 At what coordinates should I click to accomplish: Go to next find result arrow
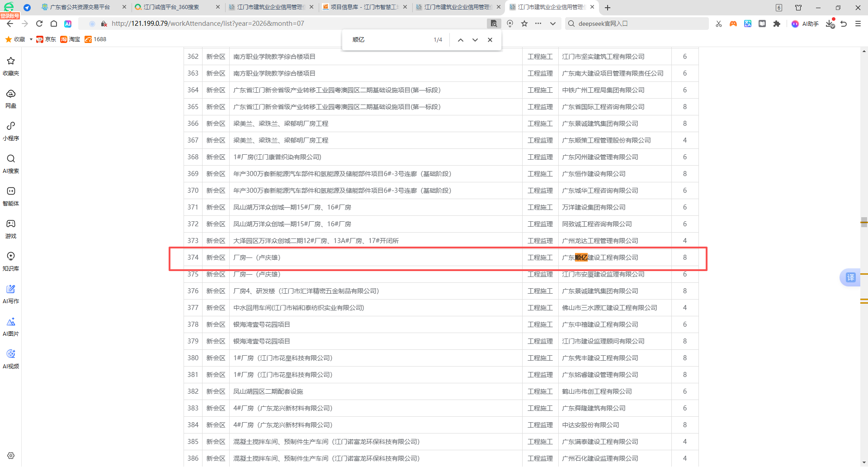tap(475, 40)
